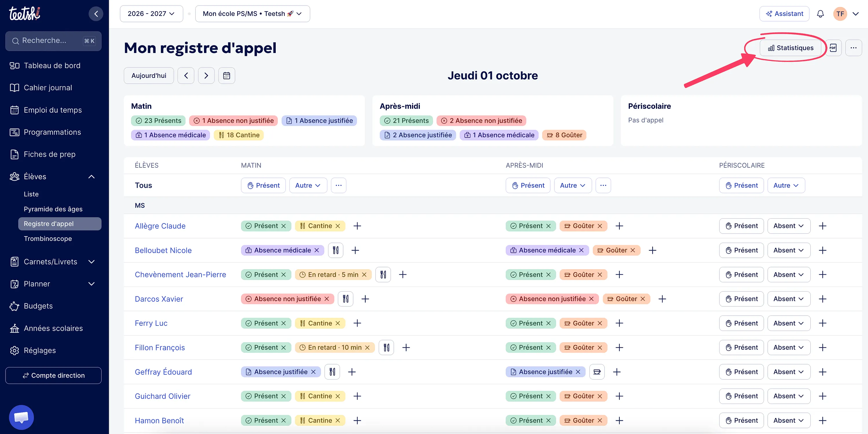This screenshot has width=868, height=434.
Task: Click the Statistiques button
Action: pyautogui.click(x=790, y=48)
